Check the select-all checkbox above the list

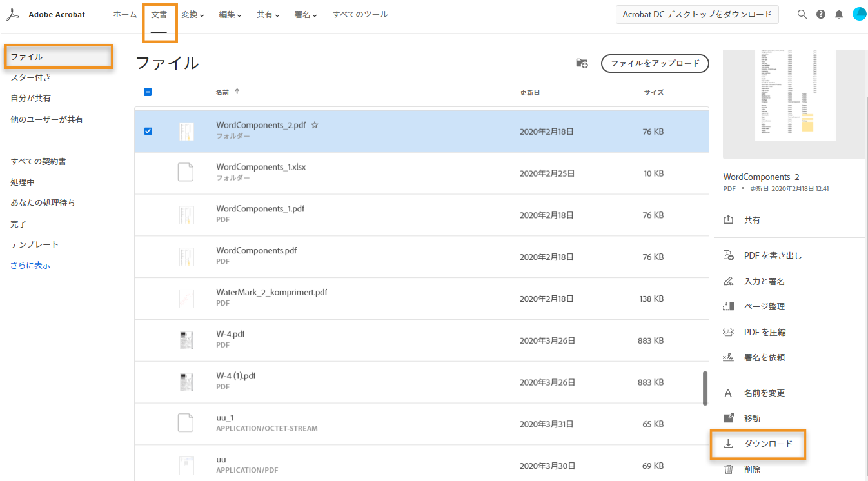[148, 92]
